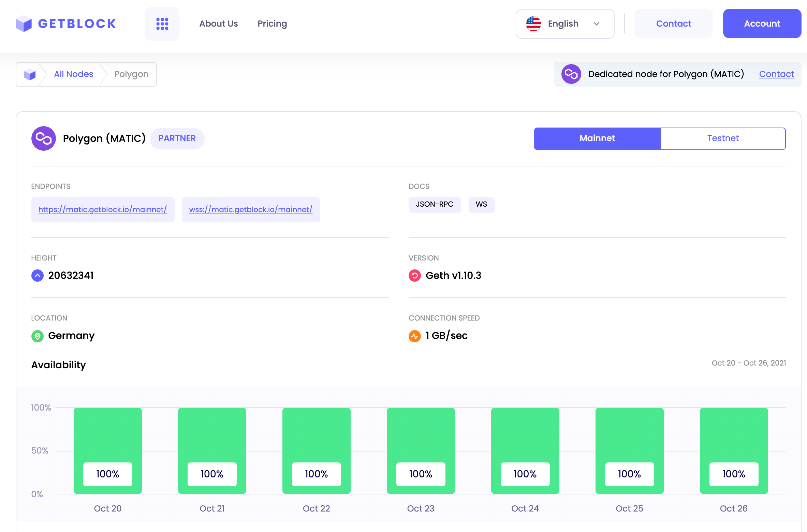Click the language selector chevron arrow

(x=597, y=24)
